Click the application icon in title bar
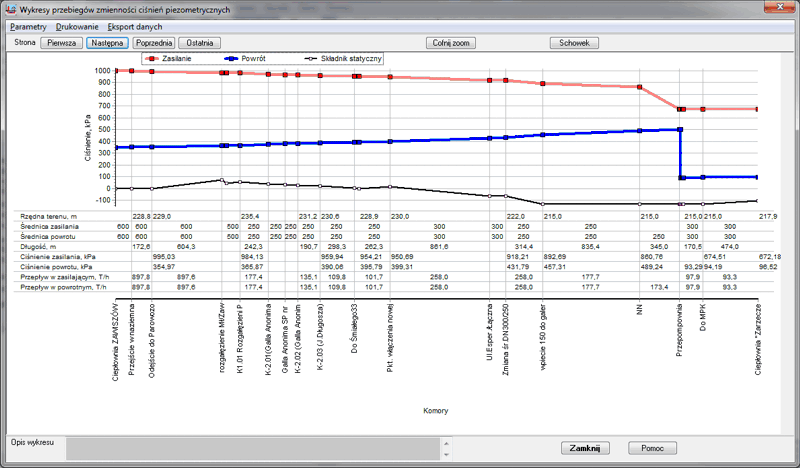This screenshot has width=800, height=468. click(11, 9)
